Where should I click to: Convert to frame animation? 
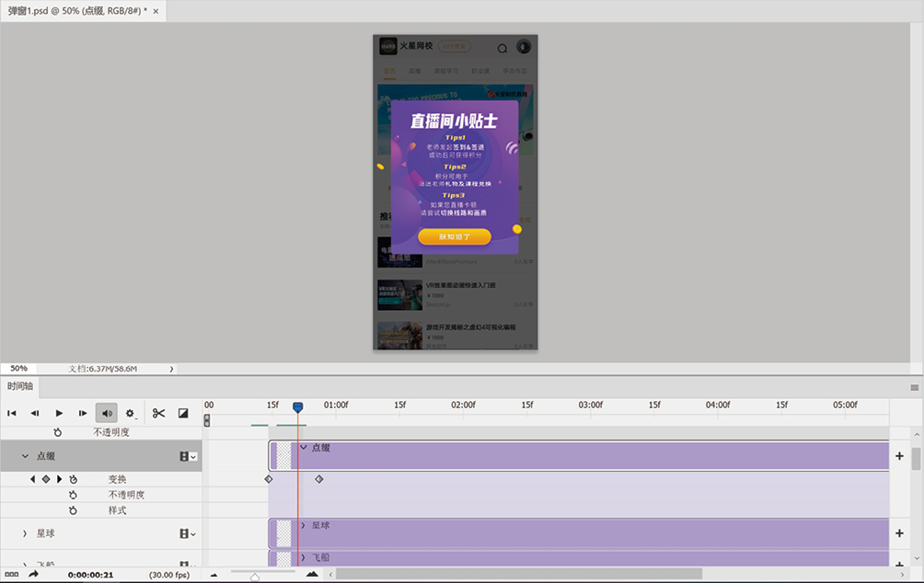pyautogui.click(x=11, y=574)
